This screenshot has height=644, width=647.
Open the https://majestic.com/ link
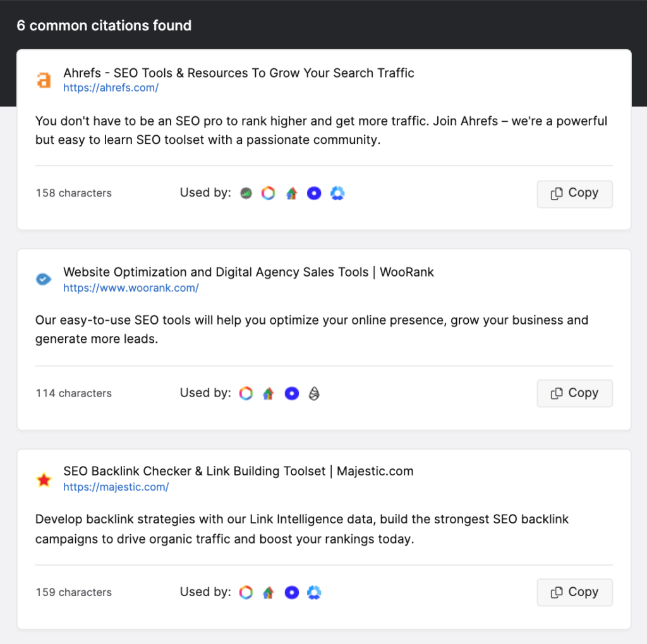pyautogui.click(x=116, y=487)
